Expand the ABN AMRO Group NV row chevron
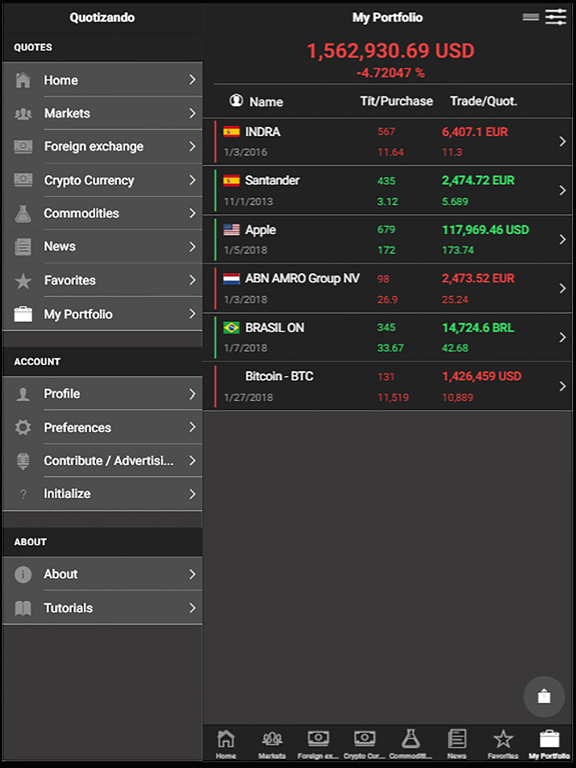The image size is (576, 768). (562, 288)
